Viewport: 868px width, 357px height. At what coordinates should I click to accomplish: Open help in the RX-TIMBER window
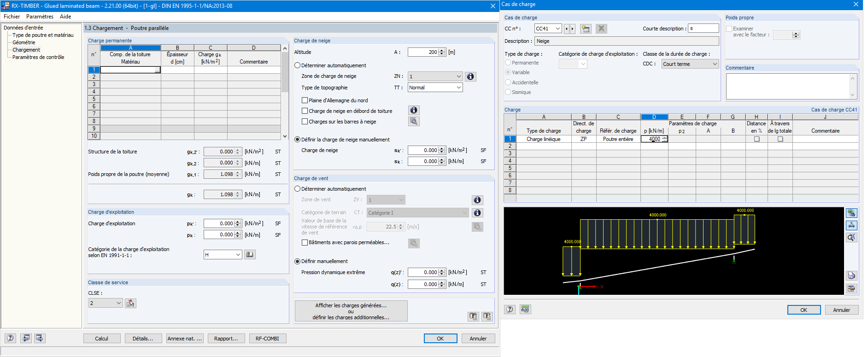click(x=10, y=338)
